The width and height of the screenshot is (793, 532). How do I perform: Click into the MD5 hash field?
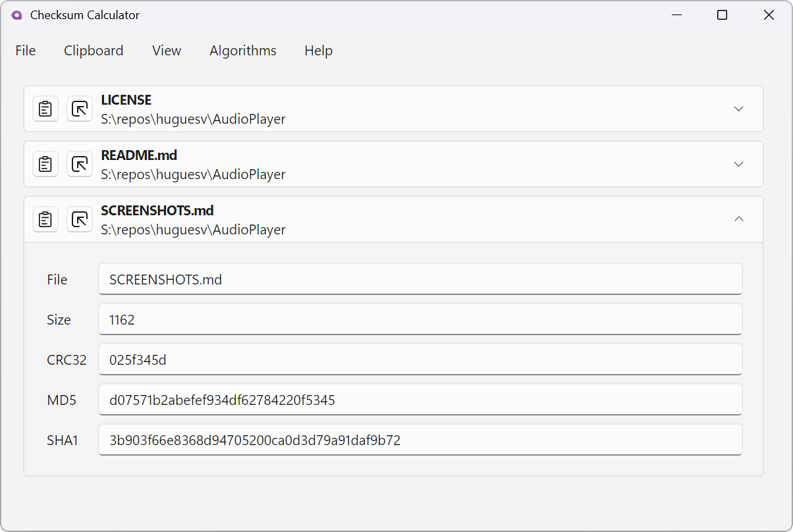click(420, 400)
